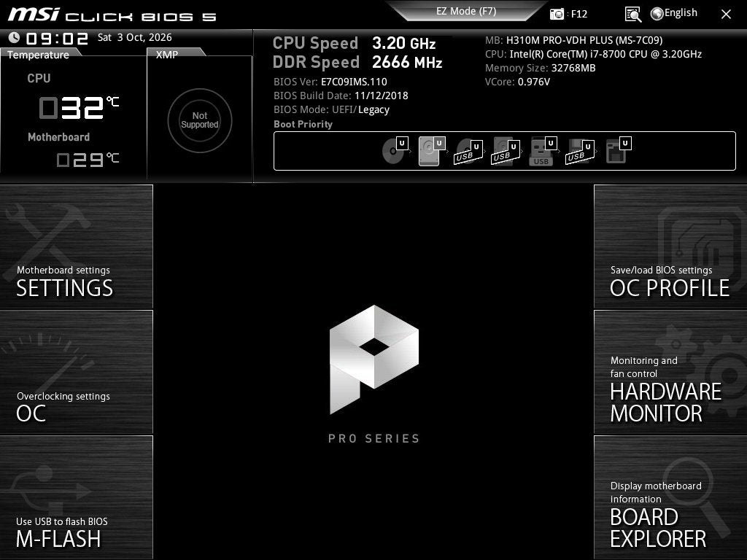Open the OC PROFILE tile
Screen dimensions: 747x560
coord(670,246)
